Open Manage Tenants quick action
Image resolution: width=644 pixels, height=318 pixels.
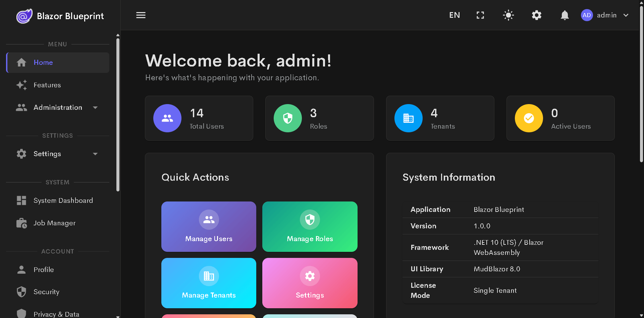point(208,283)
